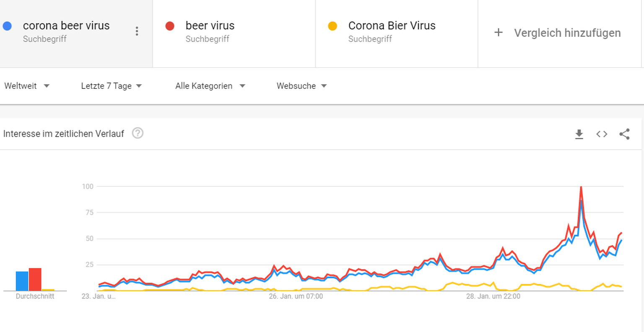Share the Interesse im zeitlichen Verlauf chart

pyautogui.click(x=624, y=134)
